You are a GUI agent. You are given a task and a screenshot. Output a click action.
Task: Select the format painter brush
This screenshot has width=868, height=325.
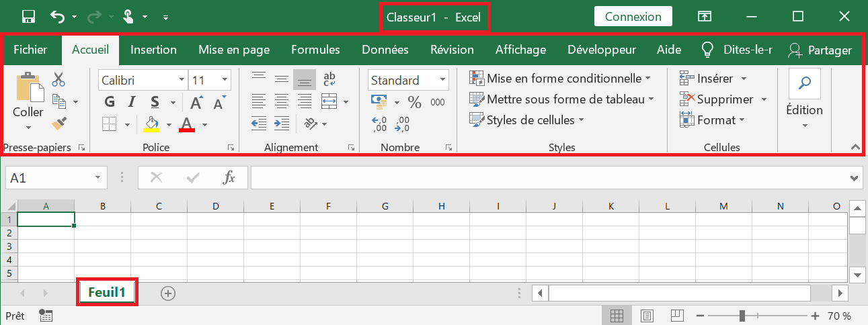[59, 123]
